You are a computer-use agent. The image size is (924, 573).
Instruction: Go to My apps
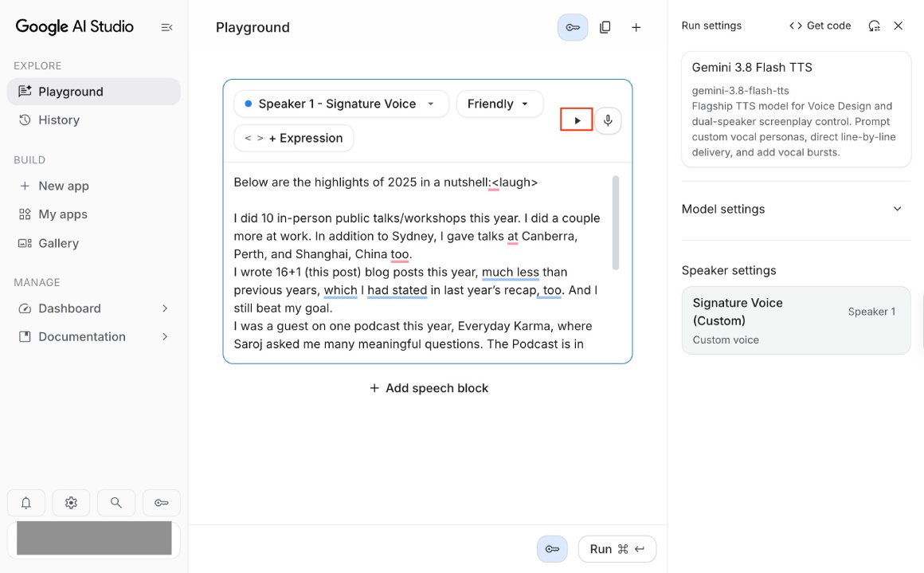94,214
